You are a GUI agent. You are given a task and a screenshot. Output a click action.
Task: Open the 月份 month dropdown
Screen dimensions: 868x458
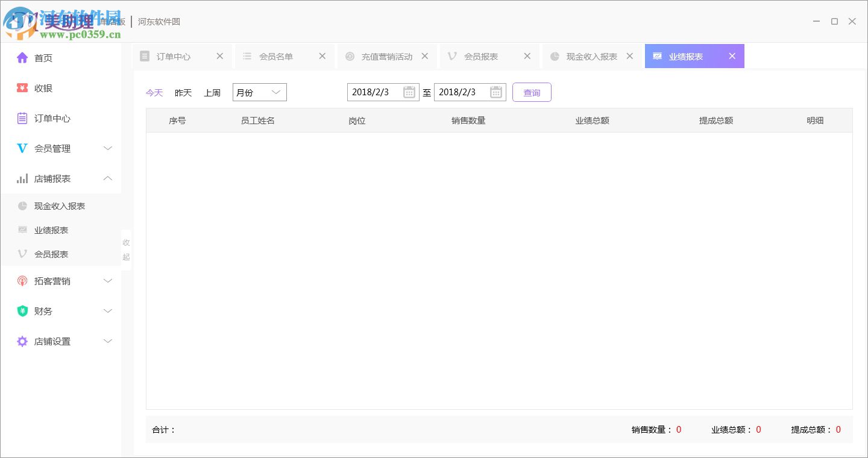coord(259,92)
